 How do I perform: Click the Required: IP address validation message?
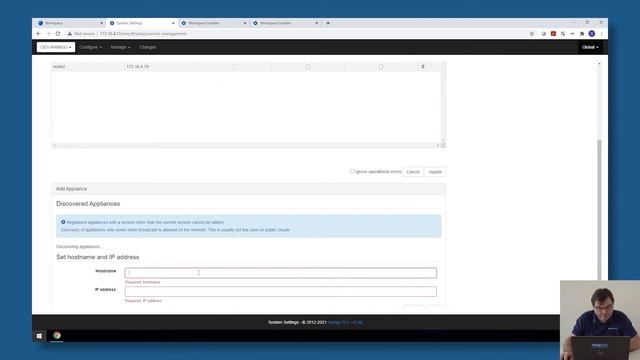[143, 301]
